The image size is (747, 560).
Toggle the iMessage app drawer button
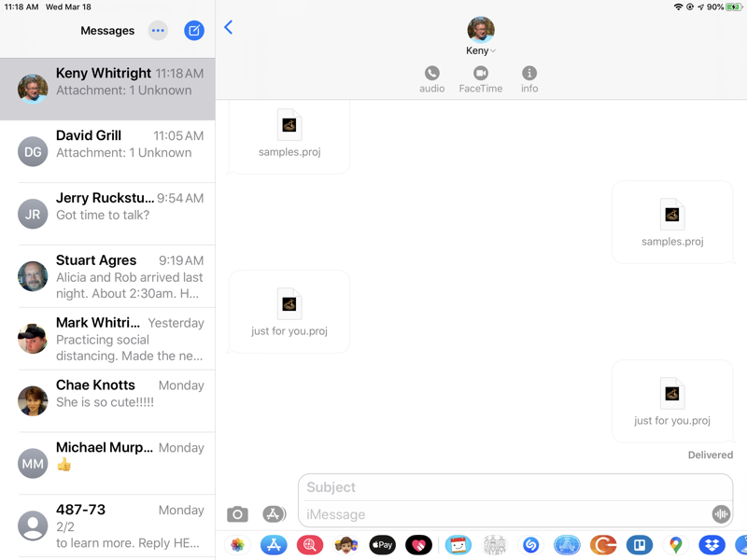pyautogui.click(x=273, y=514)
